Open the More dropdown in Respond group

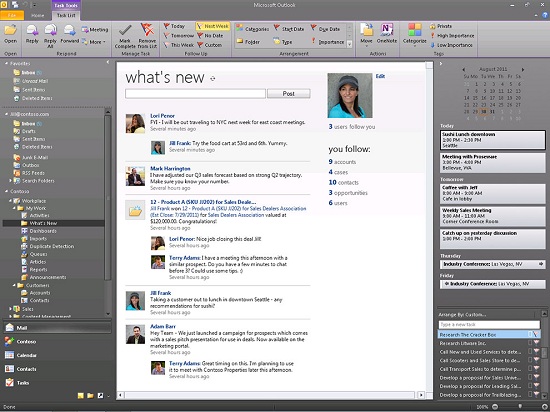click(x=94, y=42)
